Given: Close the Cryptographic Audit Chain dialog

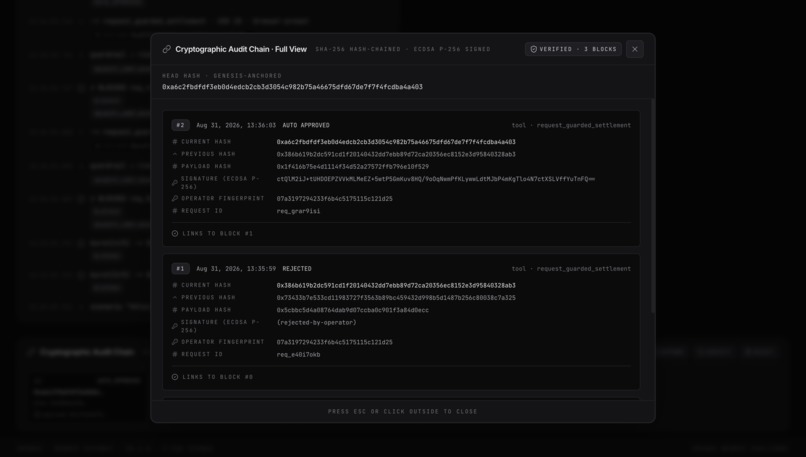Looking at the screenshot, I should pyautogui.click(x=635, y=49).
